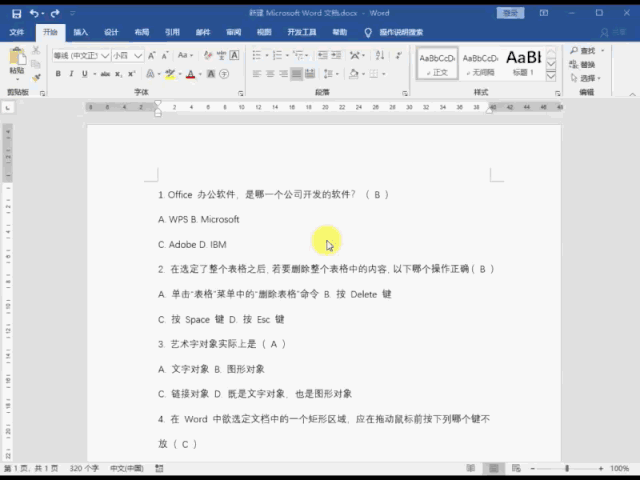Increase paragraph indent
The height and width of the screenshot is (480, 640).
[x=336, y=55]
